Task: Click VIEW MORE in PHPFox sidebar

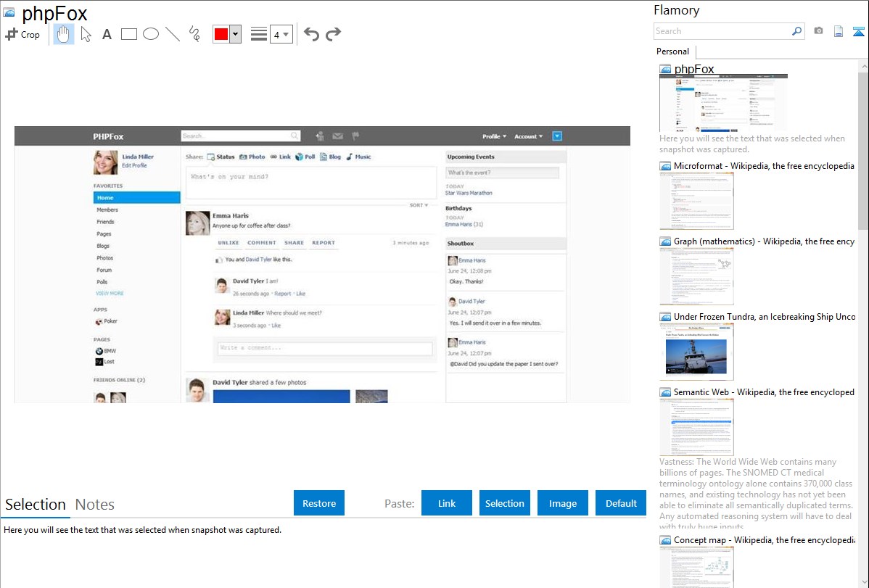Action: 110,293
